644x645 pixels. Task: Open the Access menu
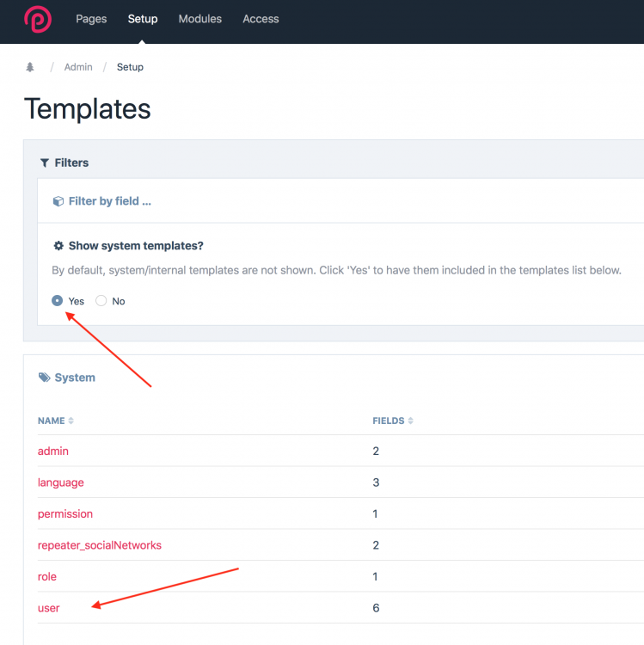point(261,19)
